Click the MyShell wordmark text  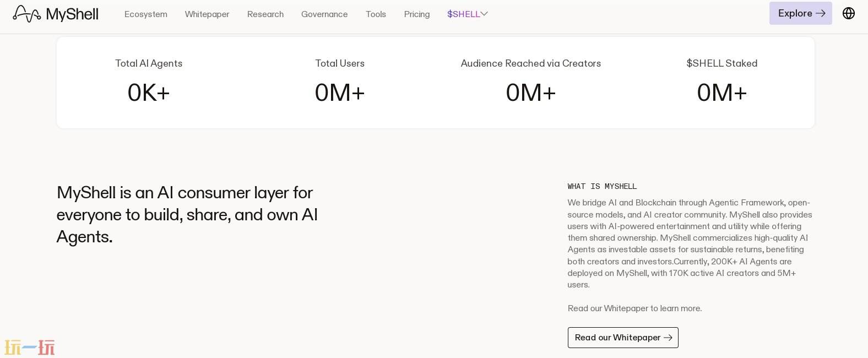72,14
